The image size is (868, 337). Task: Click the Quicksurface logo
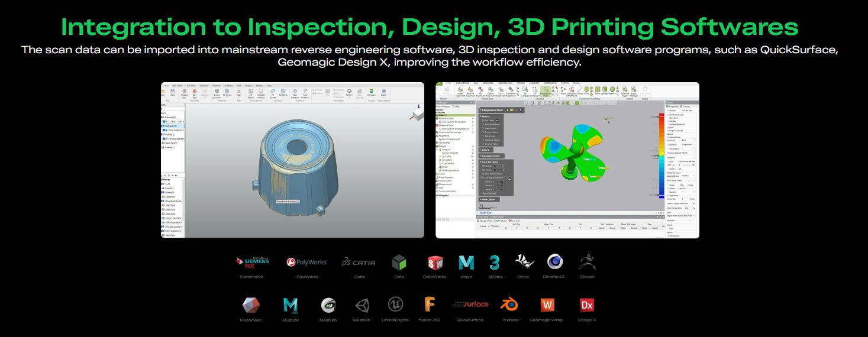[x=470, y=304]
